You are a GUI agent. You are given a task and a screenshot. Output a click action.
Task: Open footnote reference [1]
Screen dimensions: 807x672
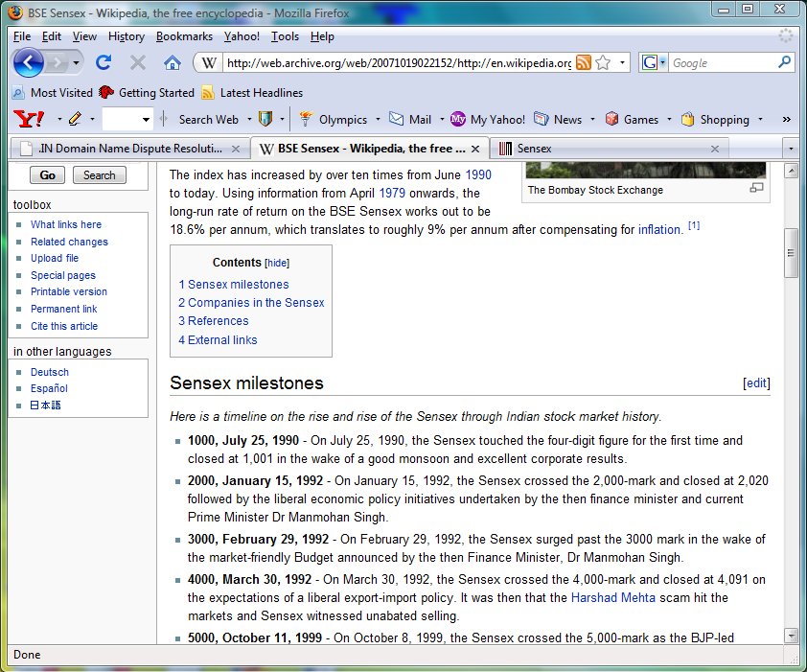tap(694, 225)
